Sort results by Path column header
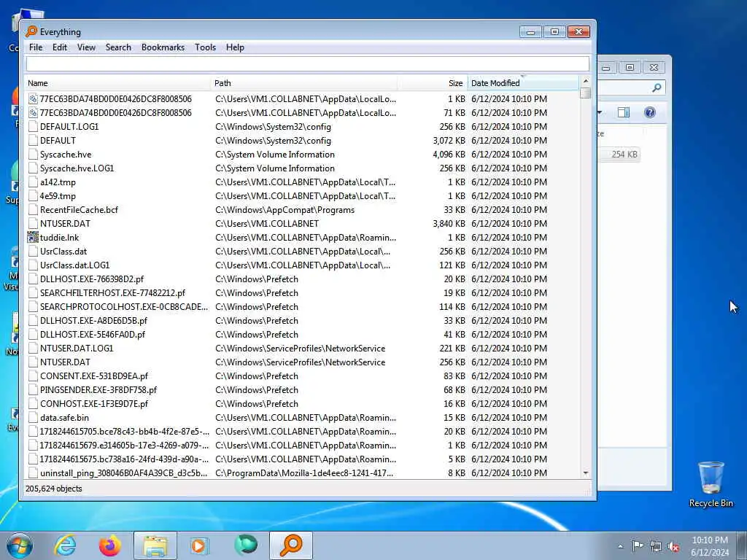The image size is (747, 560). [x=303, y=83]
